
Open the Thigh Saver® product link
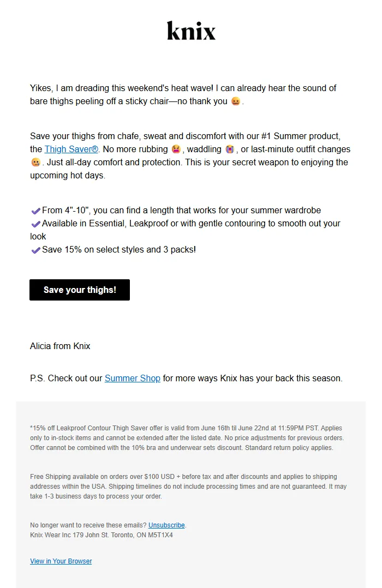[x=71, y=149]
